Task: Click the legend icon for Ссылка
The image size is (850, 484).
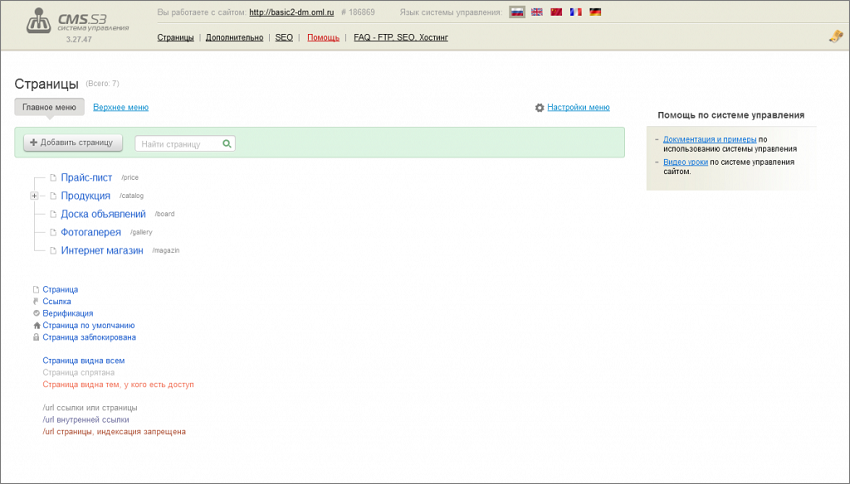Action: (36, 301)
